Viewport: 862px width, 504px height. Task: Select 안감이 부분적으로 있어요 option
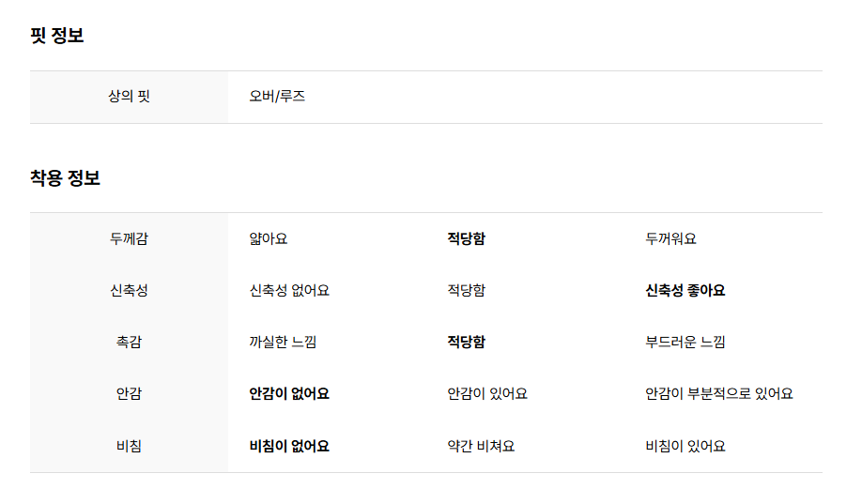point(719,393)
